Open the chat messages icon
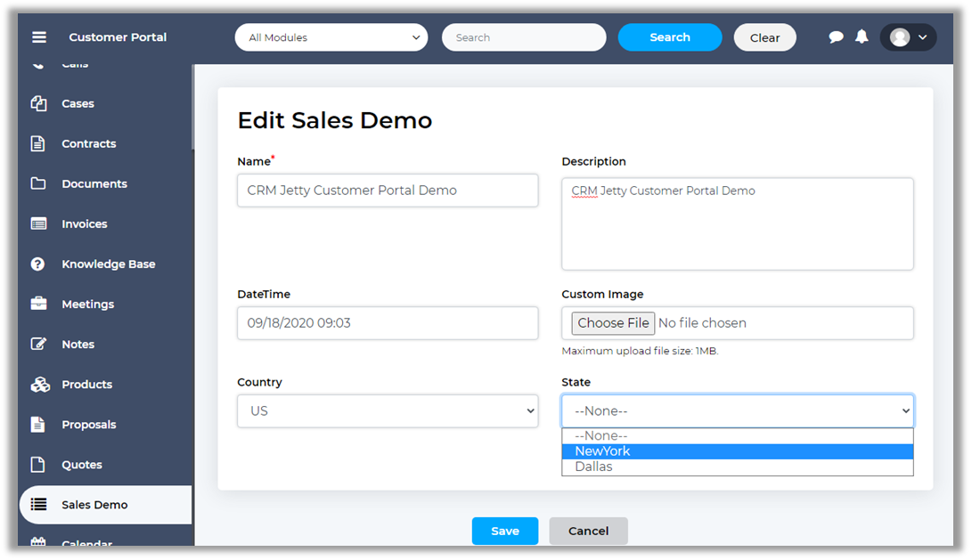 [836, 37]
